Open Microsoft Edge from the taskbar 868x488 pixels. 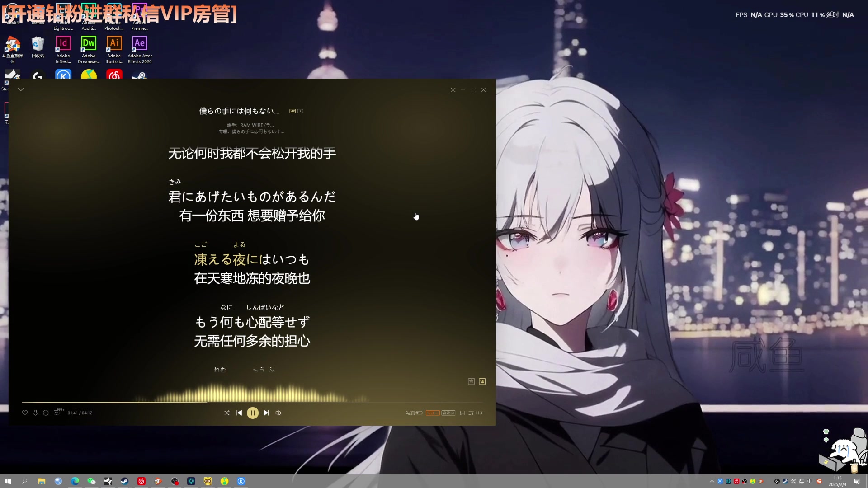pos(75,481)
